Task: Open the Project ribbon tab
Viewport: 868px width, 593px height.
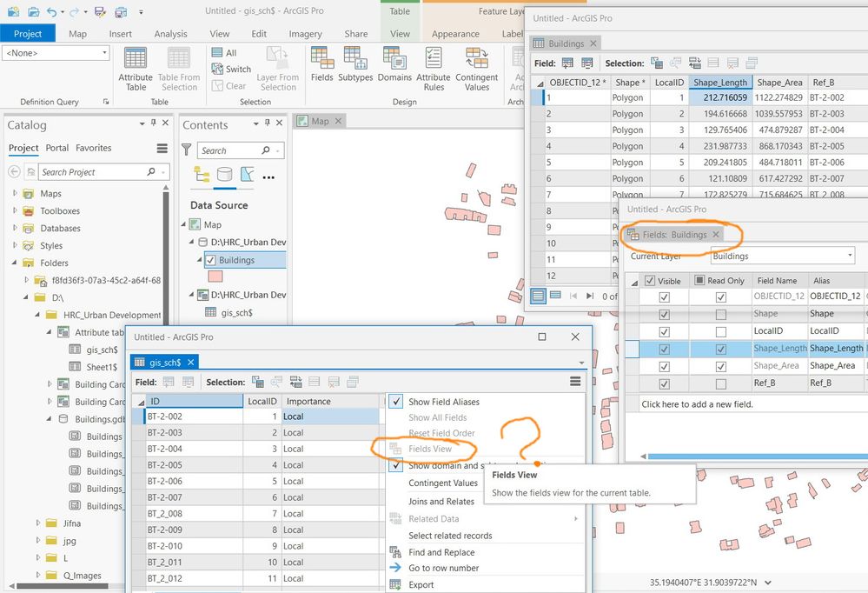Action: tap(28, 33)
